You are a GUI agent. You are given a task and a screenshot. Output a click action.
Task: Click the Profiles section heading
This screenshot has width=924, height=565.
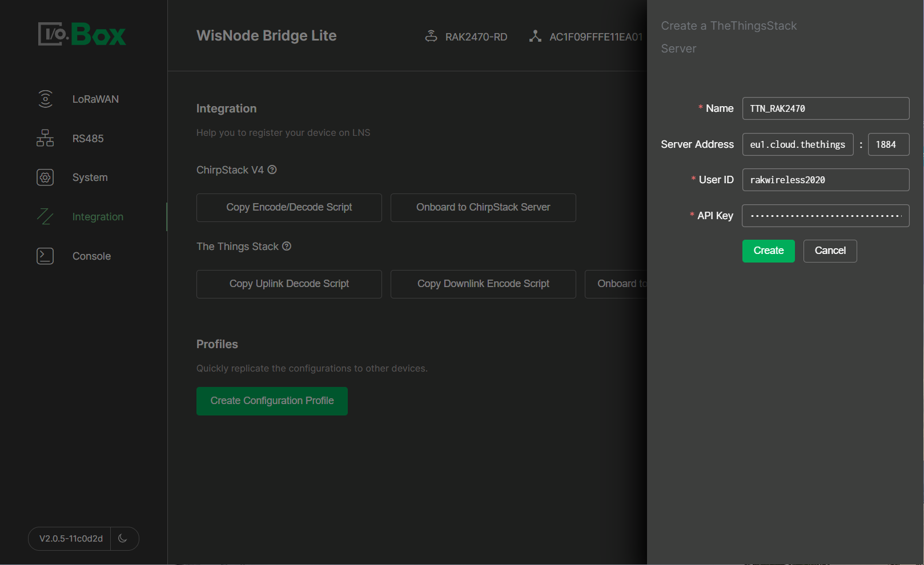217,344
